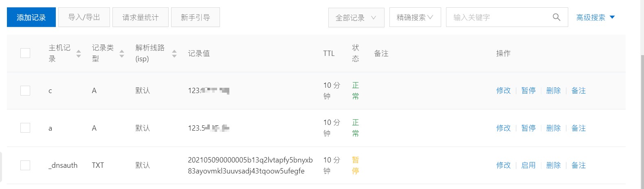This screenshot has height=189, width=644.
Task: Select the checkbox for record c
Action: tap(25, 91)
